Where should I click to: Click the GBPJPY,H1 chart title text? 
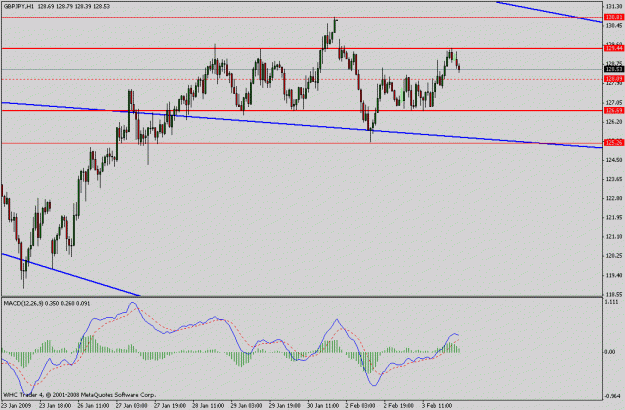coord(19,6)
